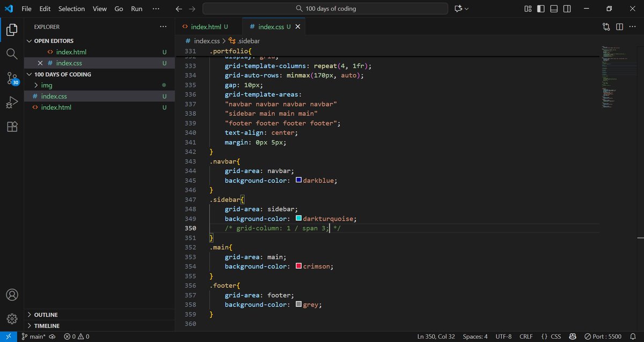Open the darkturquoise color swatch
The width and height of the screenshot is (644, 342).
299,218
